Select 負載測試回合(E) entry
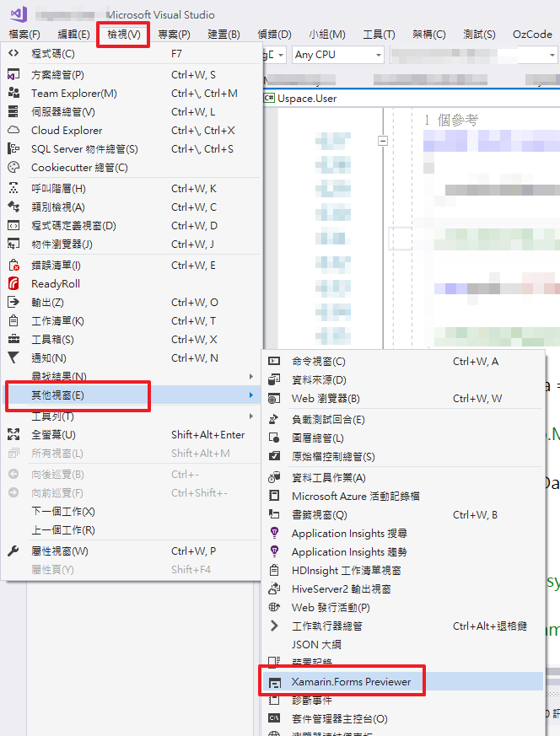This screenshot has width=560, height=736. pyautogui.click(x=403, y=419)
